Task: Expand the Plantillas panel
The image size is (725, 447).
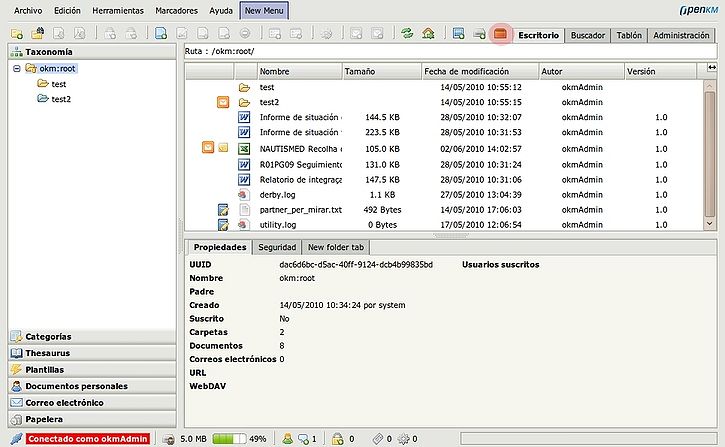Action: 92,370
